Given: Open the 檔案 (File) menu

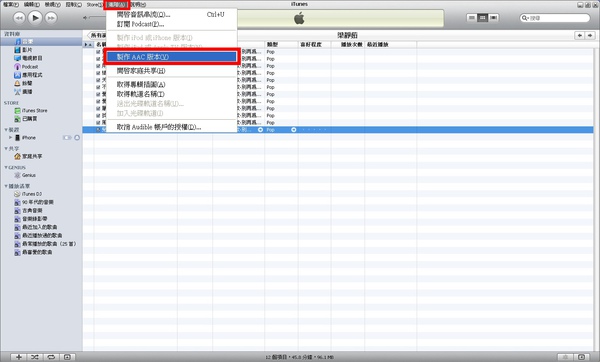Looking at the screenshot, I should click(10, 5).
